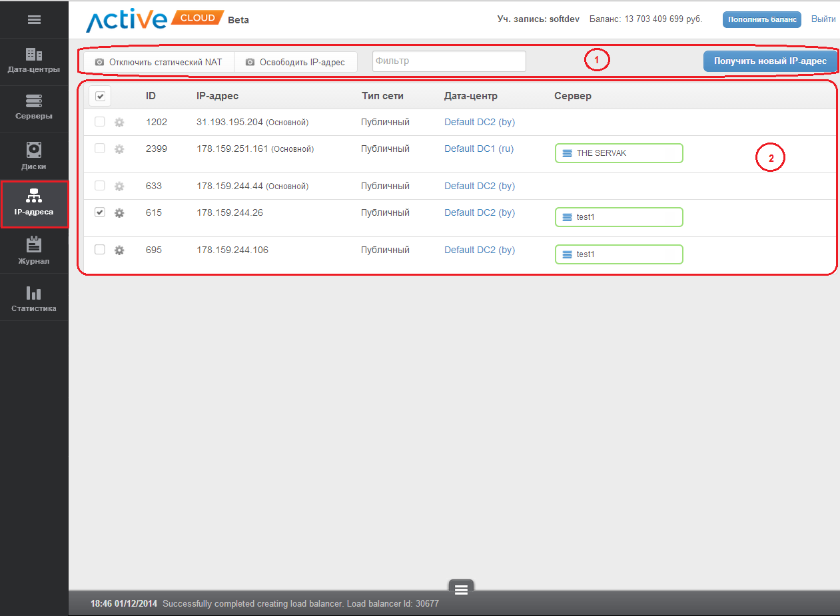Open the Статистика sidebar section
840x616 pixels.
[34, 298]
